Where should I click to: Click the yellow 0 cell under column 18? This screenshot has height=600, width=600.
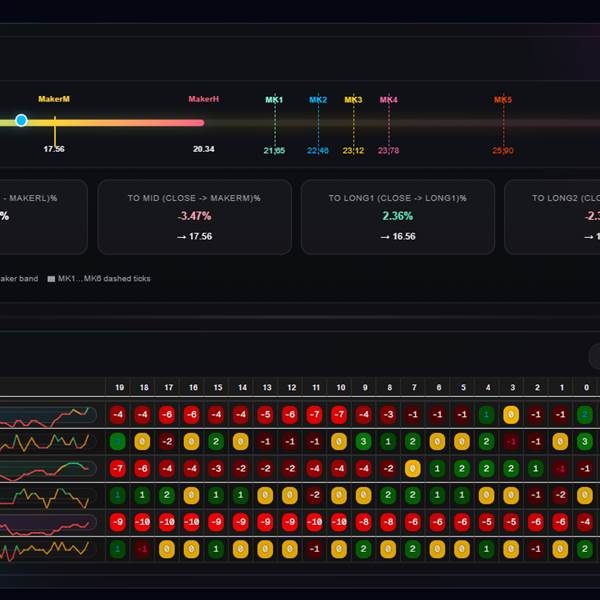(142, 442)
